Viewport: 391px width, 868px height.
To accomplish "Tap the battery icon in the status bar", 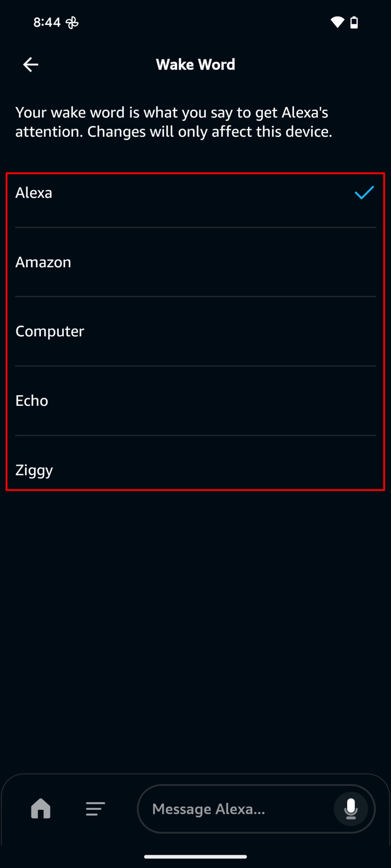I will (354, 22).
